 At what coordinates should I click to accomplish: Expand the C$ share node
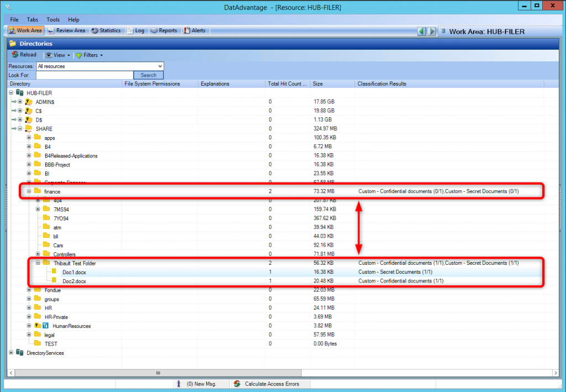20,111
